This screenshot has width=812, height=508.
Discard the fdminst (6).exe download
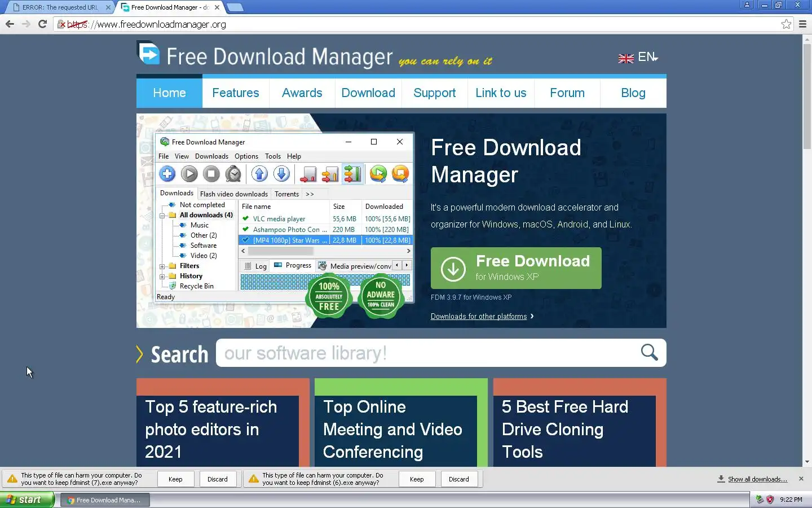[x=459, y=479]
